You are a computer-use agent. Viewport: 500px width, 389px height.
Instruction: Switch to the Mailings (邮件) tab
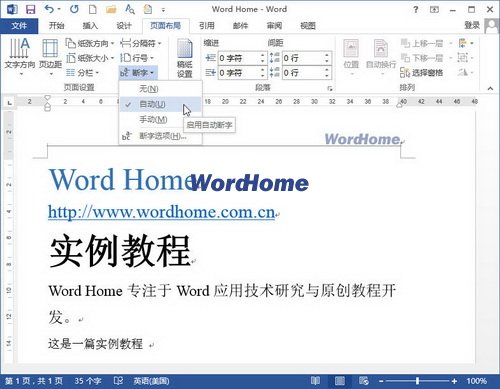240,26
